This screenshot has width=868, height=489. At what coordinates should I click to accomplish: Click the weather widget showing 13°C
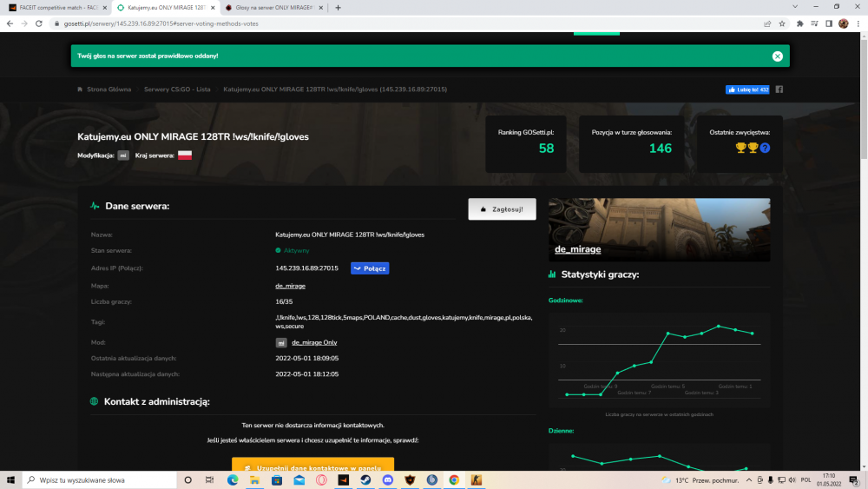click(x=700, y=480)
